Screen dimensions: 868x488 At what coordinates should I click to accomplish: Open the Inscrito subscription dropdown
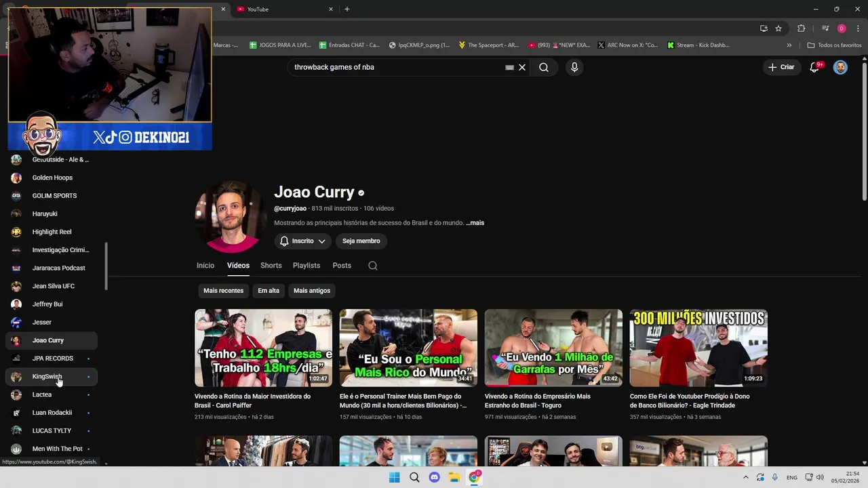[x=302, y=241]
